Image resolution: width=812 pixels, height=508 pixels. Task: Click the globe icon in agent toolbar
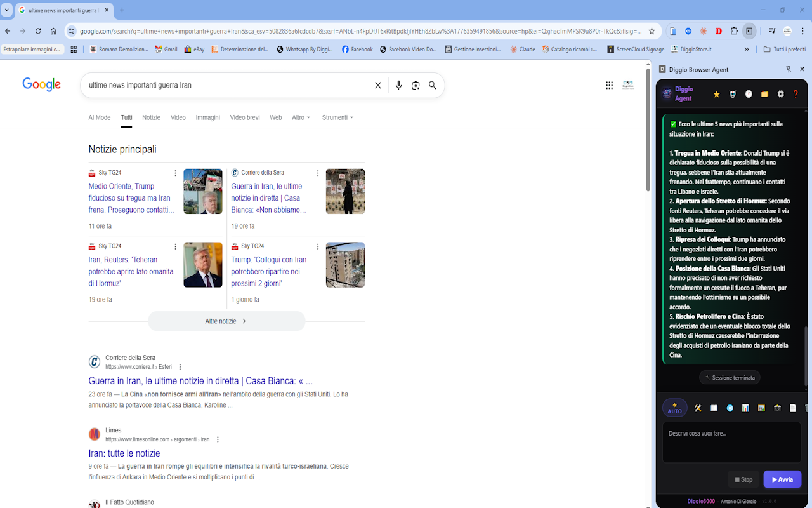coord(730,408)
